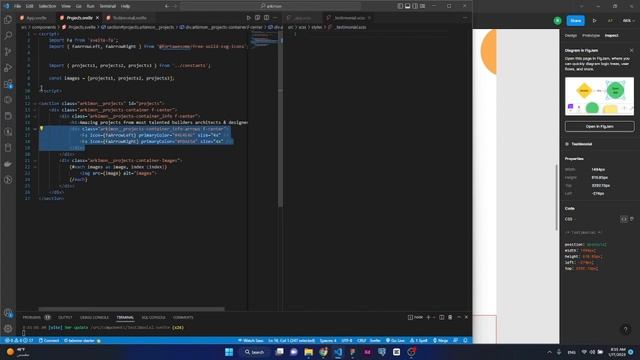Click the VS Code command center search box
Screen dimensions: 640x360
click(x=271, y=6)
